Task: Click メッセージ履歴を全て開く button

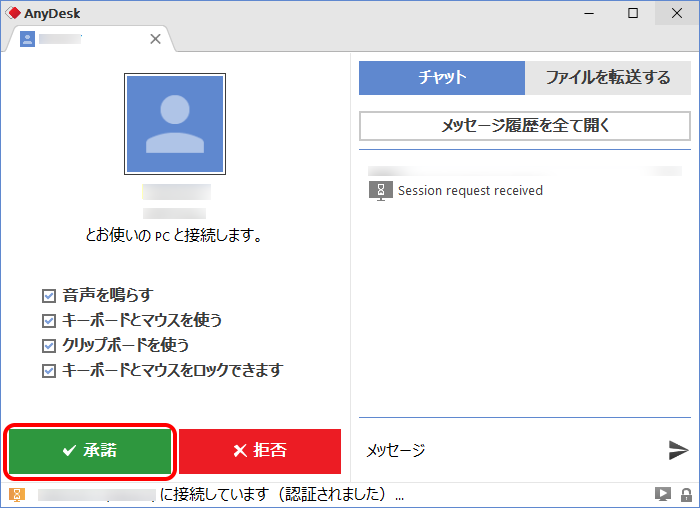Action: (525, 125)
